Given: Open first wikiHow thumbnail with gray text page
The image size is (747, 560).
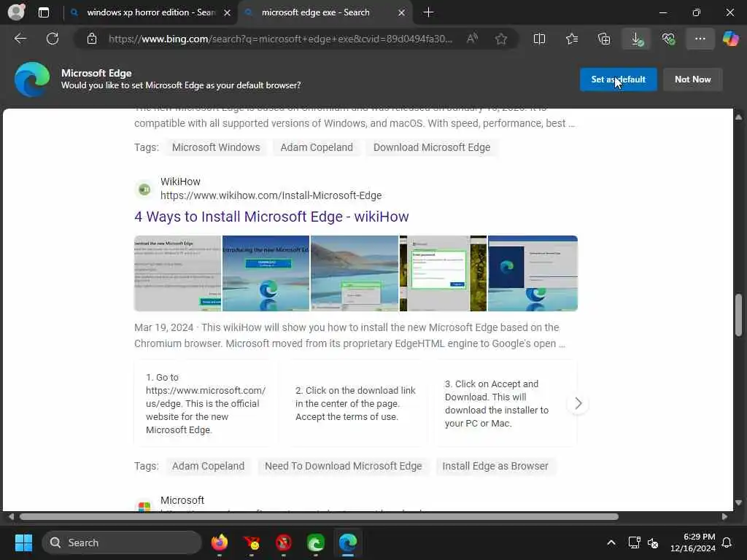Looking at the screenshot, I should 178,273.
